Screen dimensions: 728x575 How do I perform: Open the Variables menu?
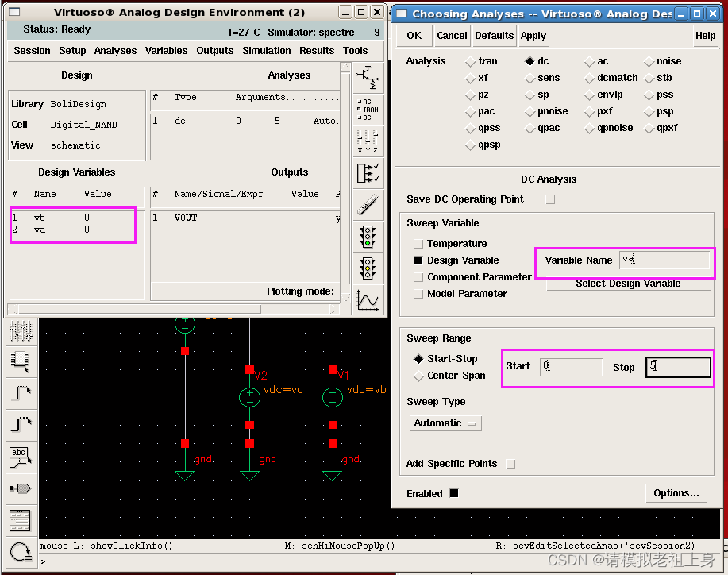point(166,51)
